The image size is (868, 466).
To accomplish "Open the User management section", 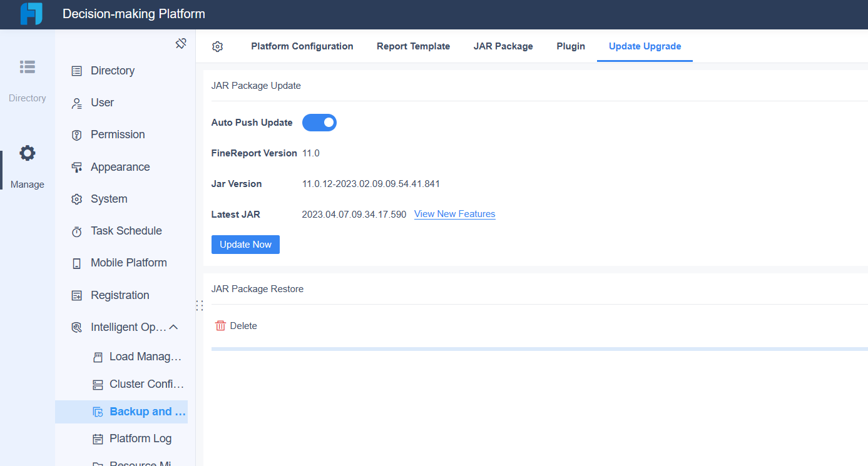I will tap(102, 102).
